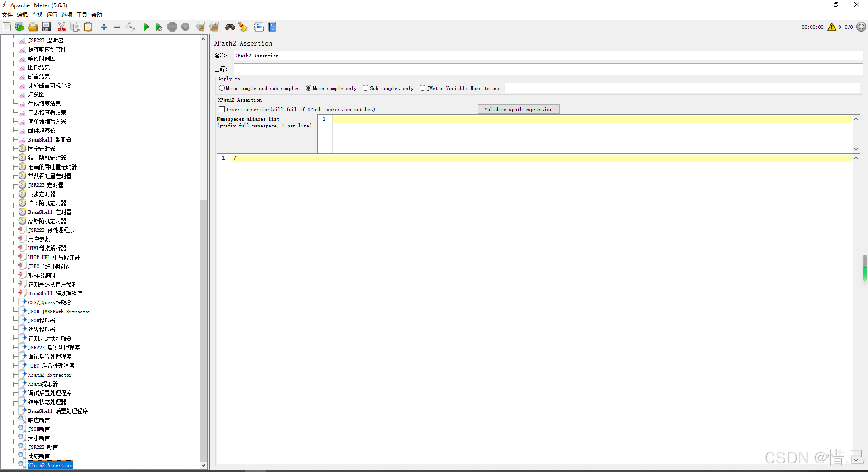The image size is (868, 472).
Task: Select 用户参数 tree item
Action: point(39,239)
